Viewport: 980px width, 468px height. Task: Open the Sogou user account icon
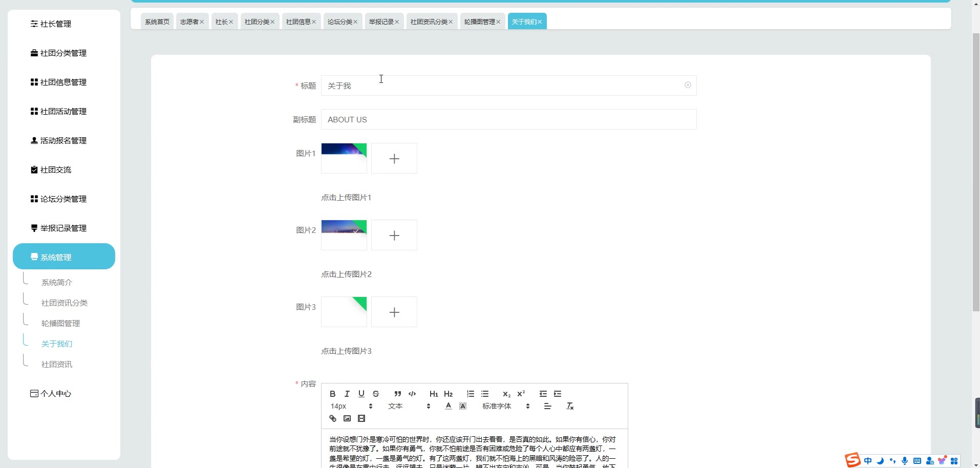coord(930,461)
